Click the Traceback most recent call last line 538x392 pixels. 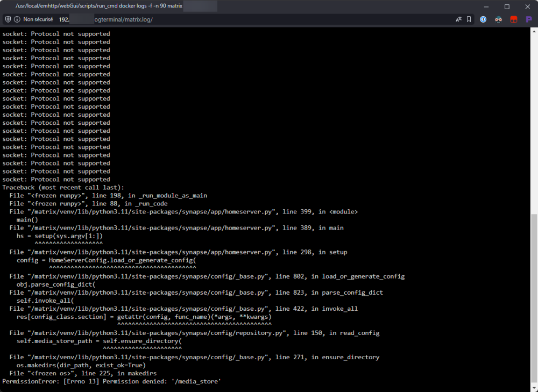pyautogui.click(x=63, y=187)
